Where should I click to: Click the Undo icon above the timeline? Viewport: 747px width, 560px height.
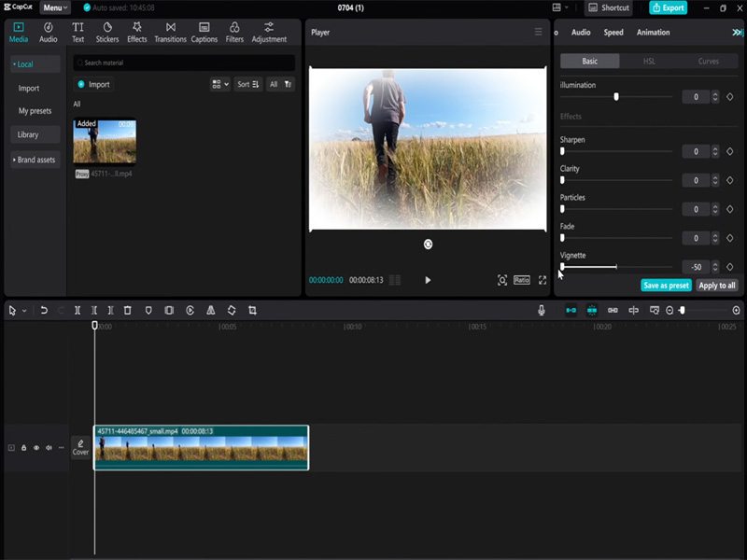tap(43, 310)
